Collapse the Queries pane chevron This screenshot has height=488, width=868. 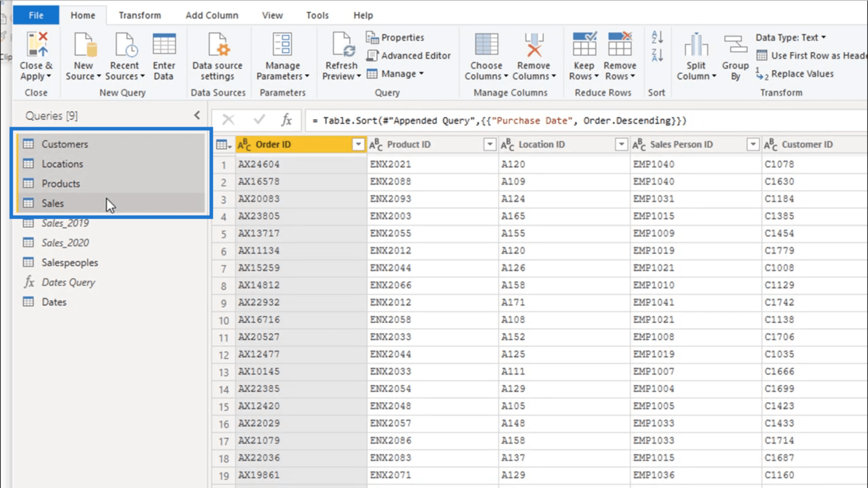coord(197,115)
